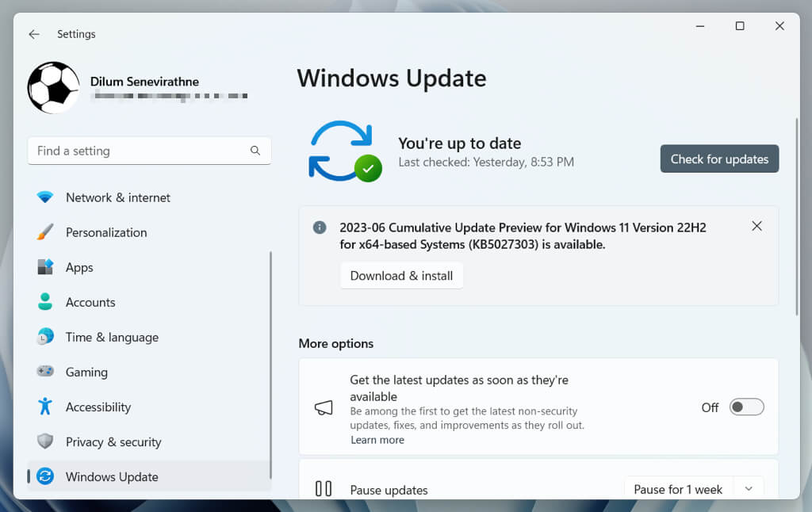The width and height of the screenshot is (812, 512).
Task: Click 'You're up to date' text
Action: click(x=459, y=143)
